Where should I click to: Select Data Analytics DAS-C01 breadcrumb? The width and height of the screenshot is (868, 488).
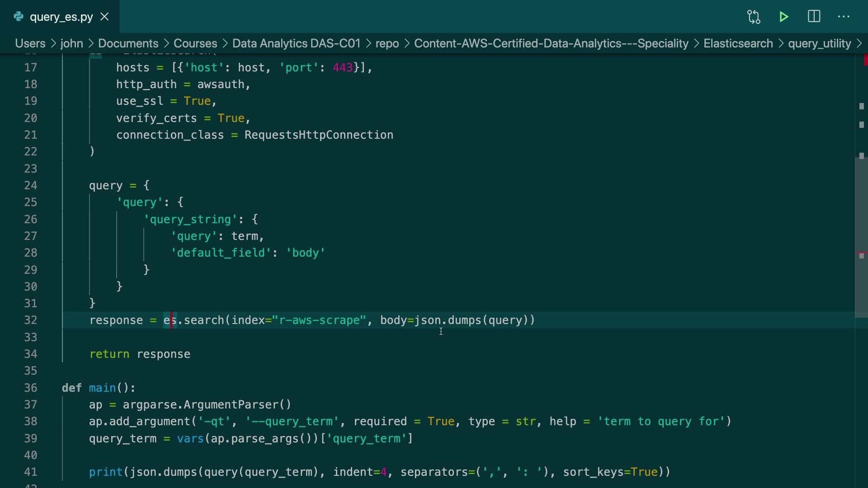pyautogui.click(x=296, y=43)
